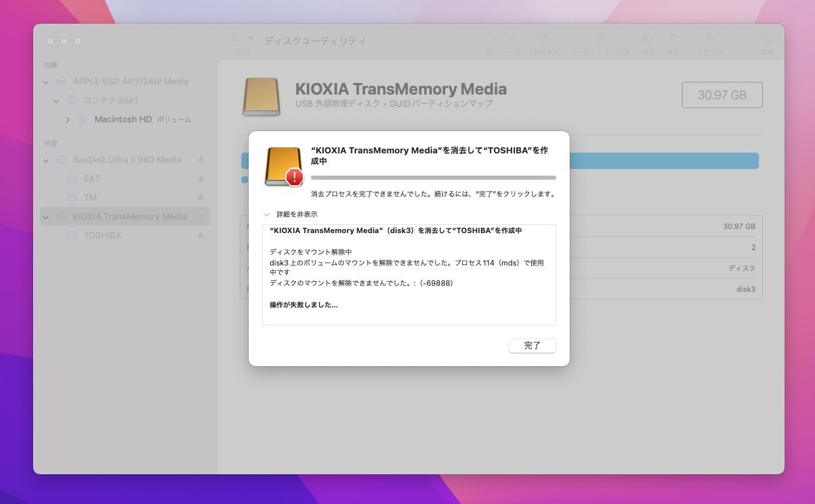Collapse the 詳細を非表示 disclosure triangle
The image size is (815, 504).
point(267,214)
